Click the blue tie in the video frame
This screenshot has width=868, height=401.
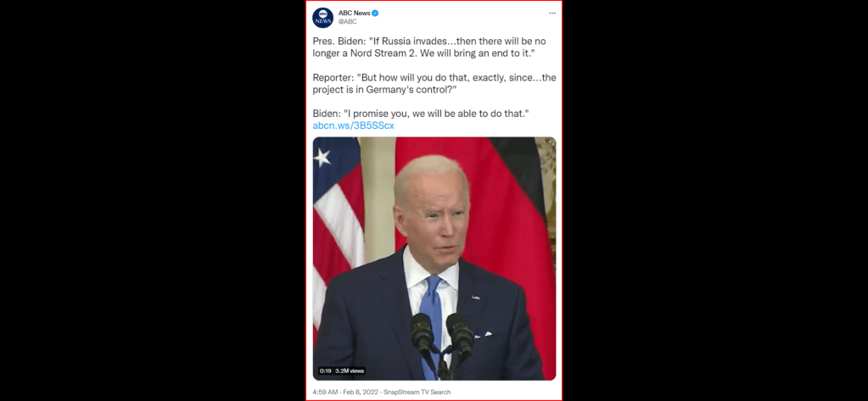(x=430, y=320)
